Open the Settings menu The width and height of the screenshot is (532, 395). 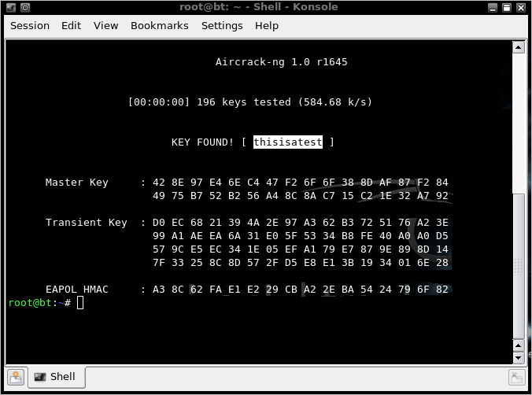point(222,26)
